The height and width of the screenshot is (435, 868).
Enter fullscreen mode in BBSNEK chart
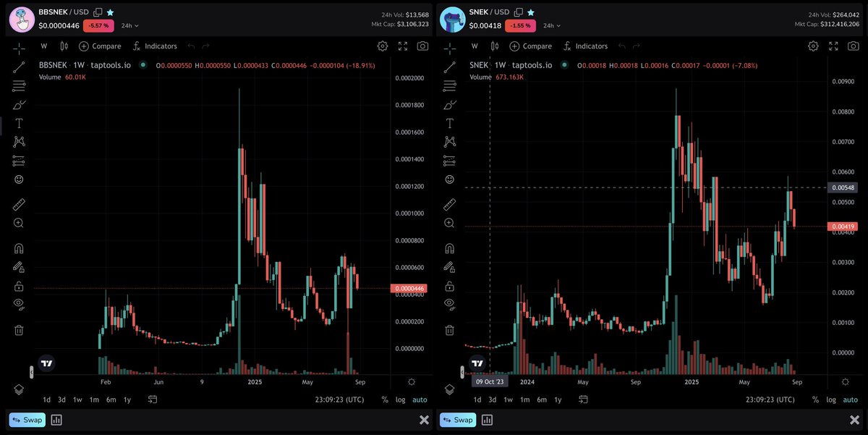click(403, 46)
